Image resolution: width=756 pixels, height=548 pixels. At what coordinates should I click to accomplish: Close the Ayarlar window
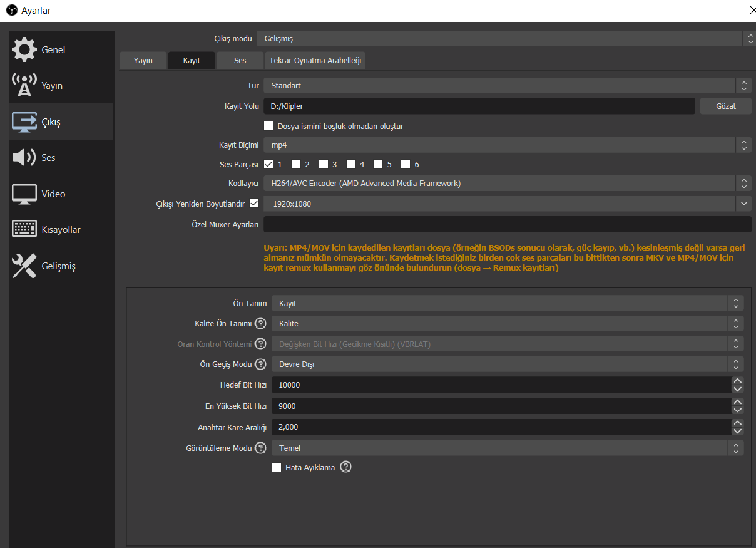[x=752, y=10]
